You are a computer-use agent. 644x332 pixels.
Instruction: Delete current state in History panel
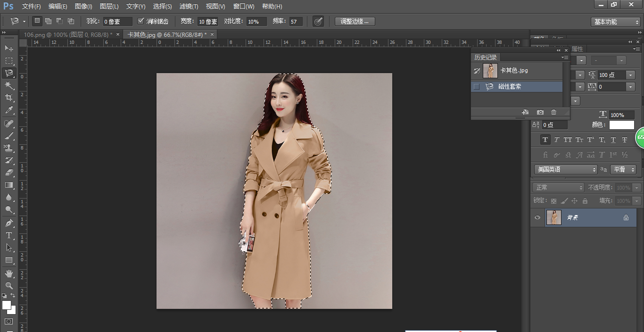pyautogui.click(x=553, y=112)
